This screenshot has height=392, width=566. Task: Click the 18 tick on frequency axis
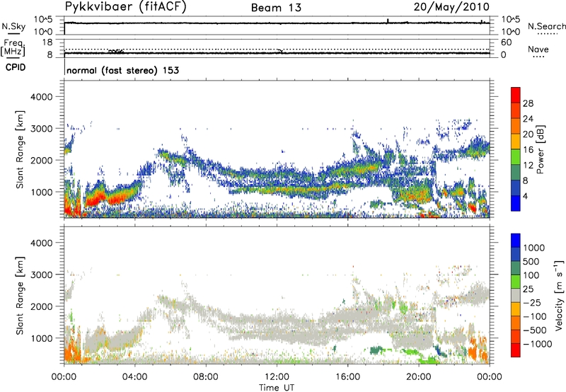[x=47, y=42]
